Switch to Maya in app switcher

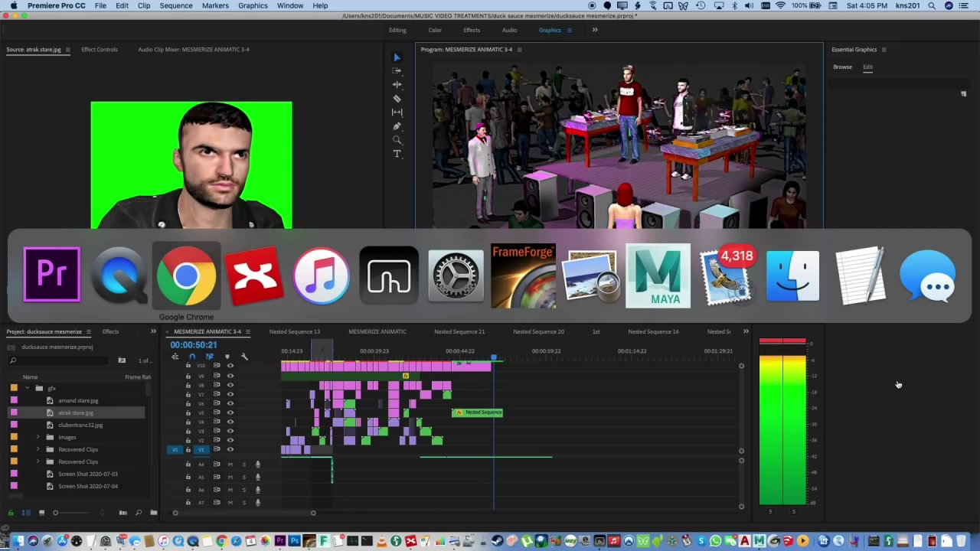tap(658, 275)
